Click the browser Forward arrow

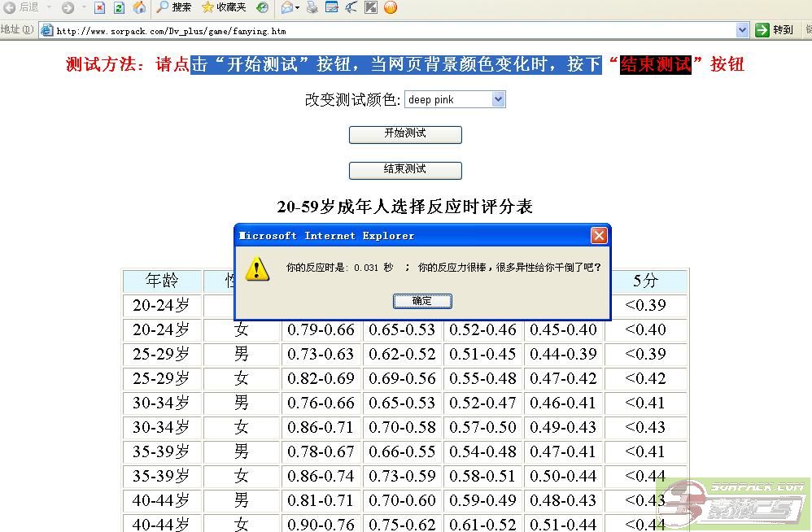(x=68, y=7)
